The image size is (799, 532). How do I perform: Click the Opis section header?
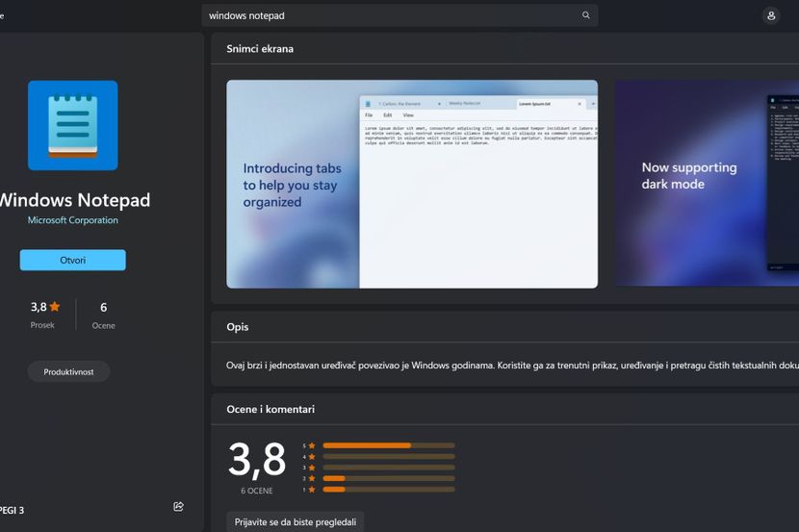(x=238, y=327)
